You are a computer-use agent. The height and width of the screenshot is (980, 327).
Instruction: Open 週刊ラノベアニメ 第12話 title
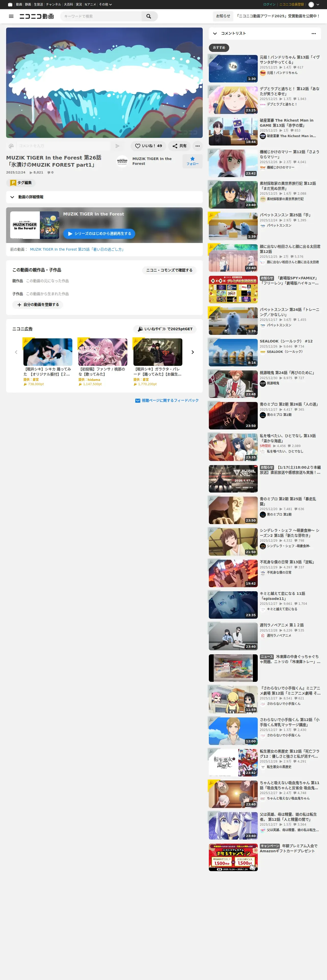click(x=282, y=625)
